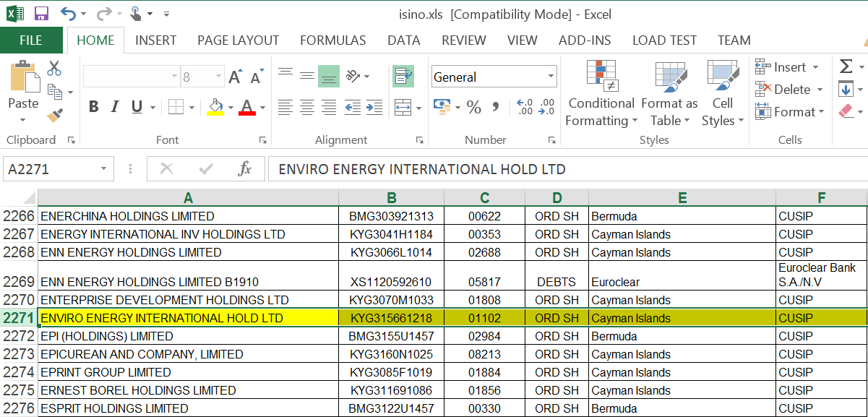Toggle Wrap Text button
The width and height of the screenshot is (868, 417).
coord(403,76)
